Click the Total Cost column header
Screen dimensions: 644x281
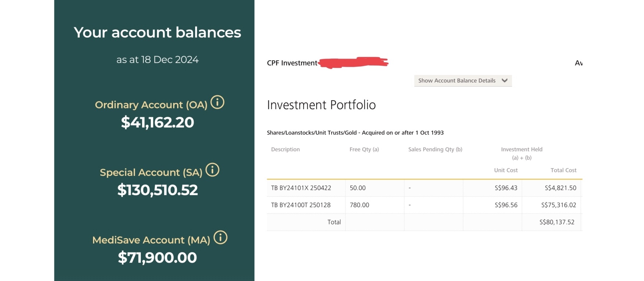(563, 170)
